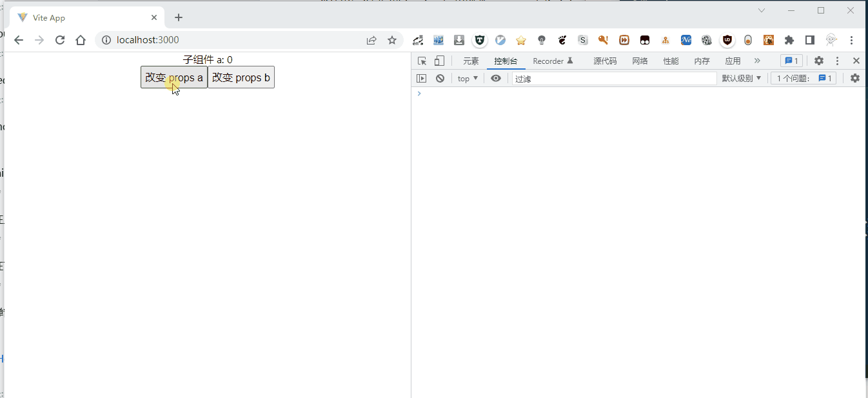Click the black Tampermonkey extension icon
Image resolution: width=868 pixels, height=398 pixels.
point(645,40)
